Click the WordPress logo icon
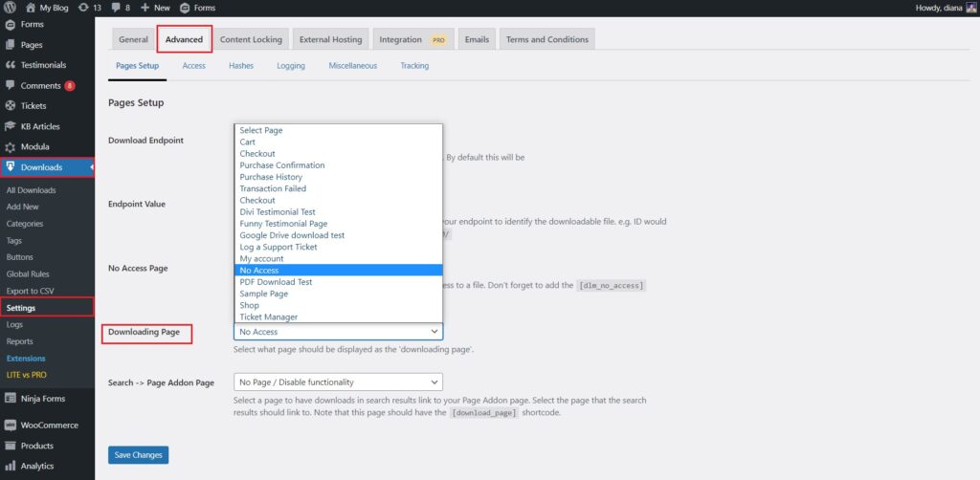This screenshot has height=480, width=980. 10,8
